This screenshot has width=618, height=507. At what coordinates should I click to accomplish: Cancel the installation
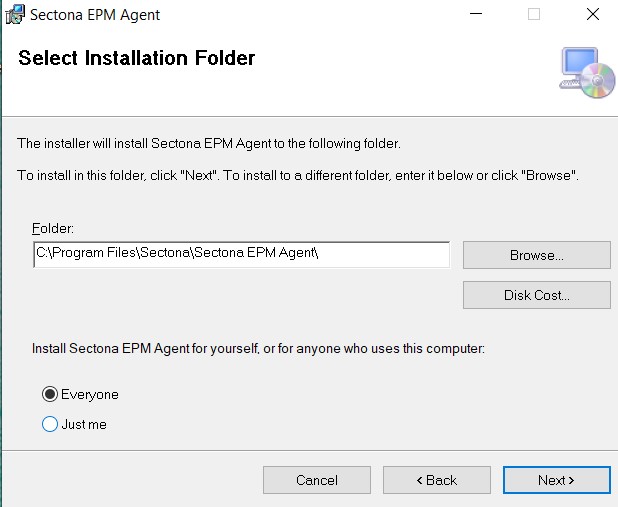[x=316, y=480]
